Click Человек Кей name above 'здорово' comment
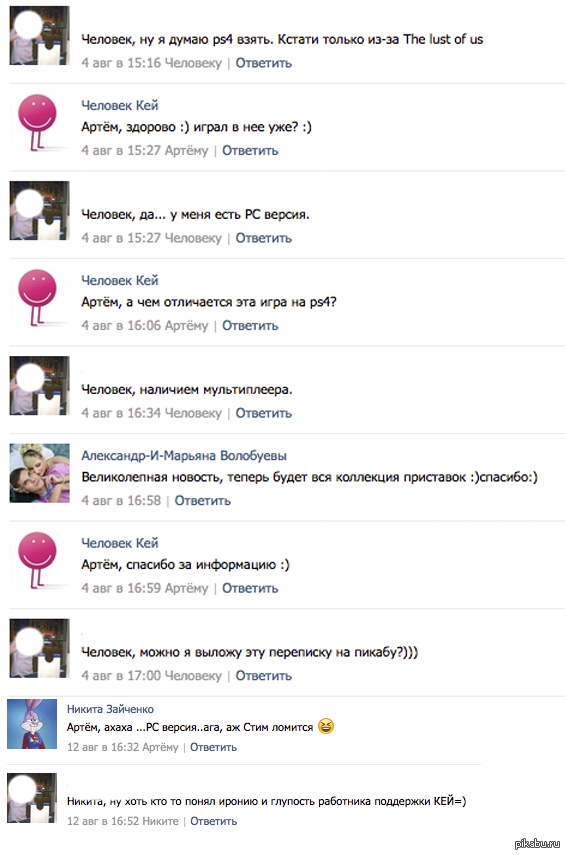 [x=119, y=105]
